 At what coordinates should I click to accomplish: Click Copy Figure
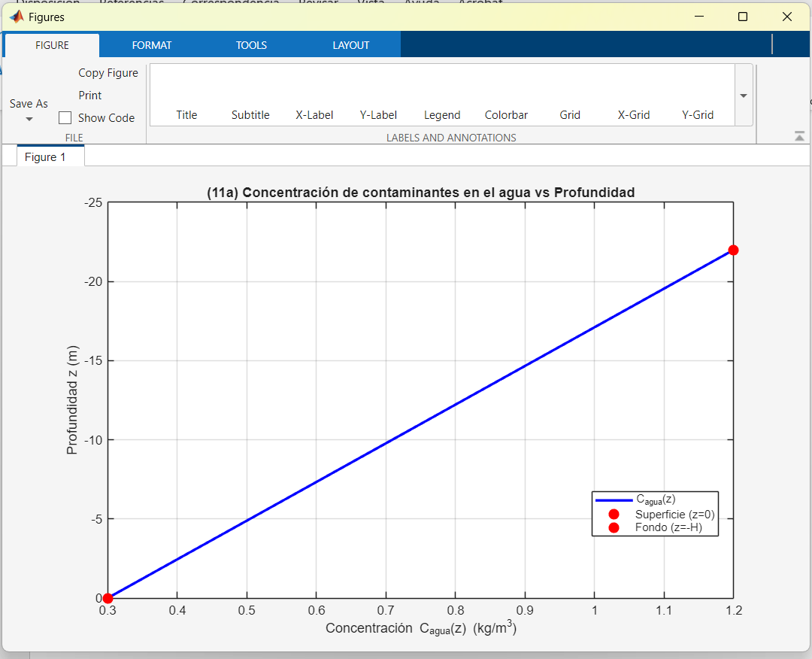pos(108,73)
